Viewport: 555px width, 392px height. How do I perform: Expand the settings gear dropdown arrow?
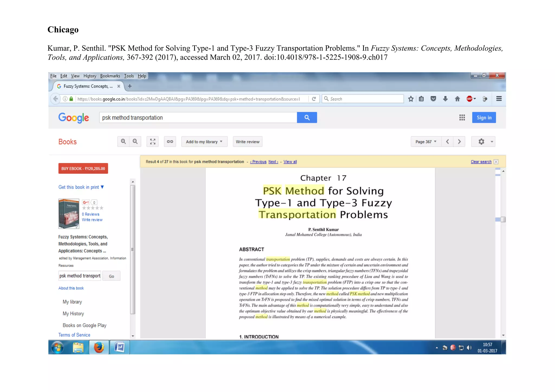coord(492,142)
